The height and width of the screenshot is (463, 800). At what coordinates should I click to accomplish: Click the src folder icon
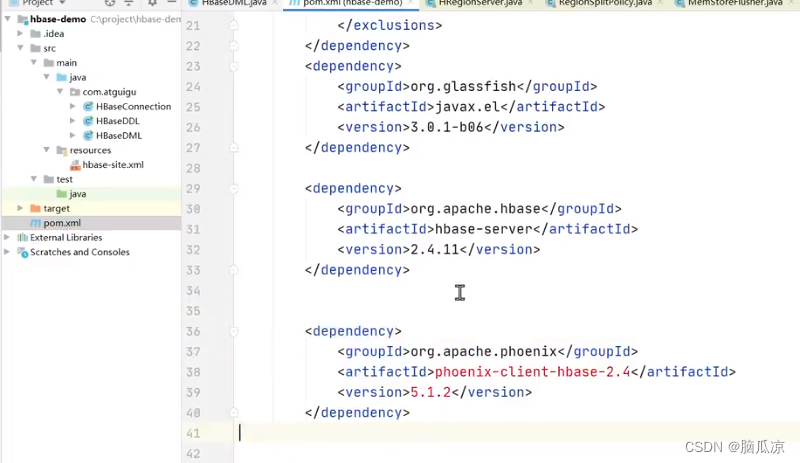[x=35, y=48]
